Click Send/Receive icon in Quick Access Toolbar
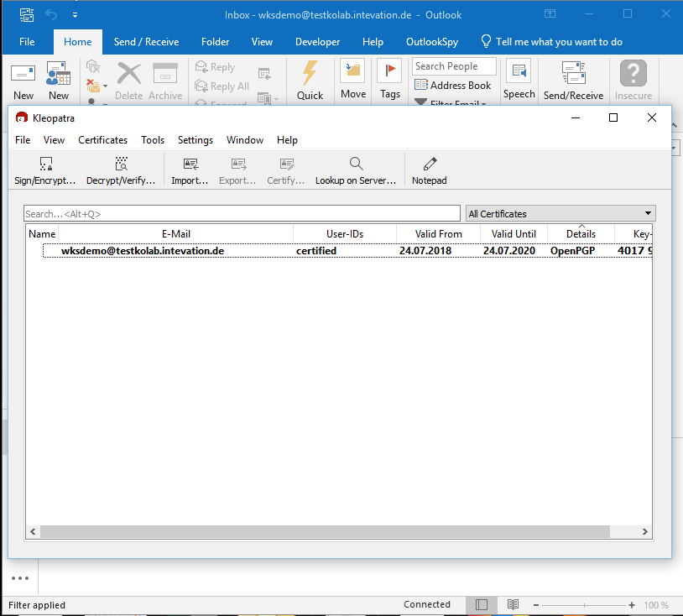Screen dimensions: 683x616 tap(27, 15)
